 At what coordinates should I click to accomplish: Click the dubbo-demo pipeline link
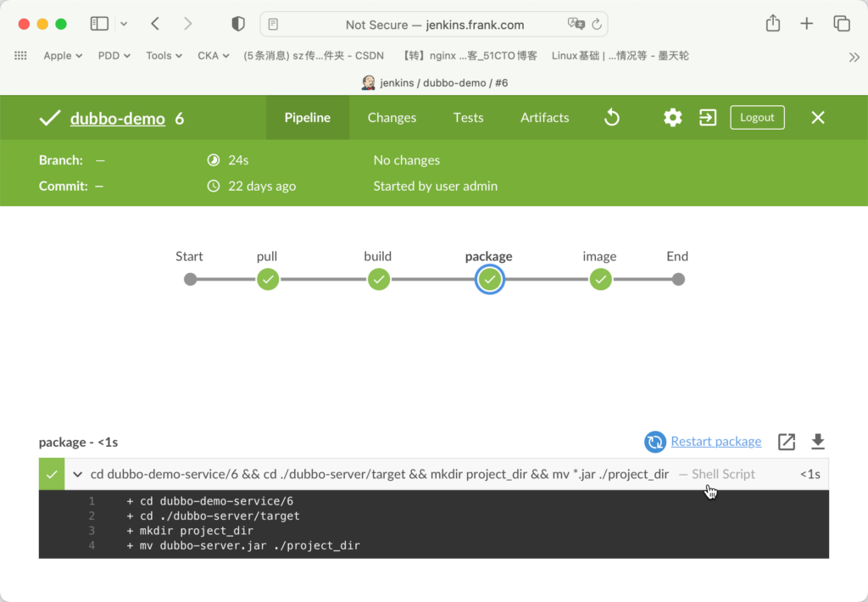[x=117, y=118]
